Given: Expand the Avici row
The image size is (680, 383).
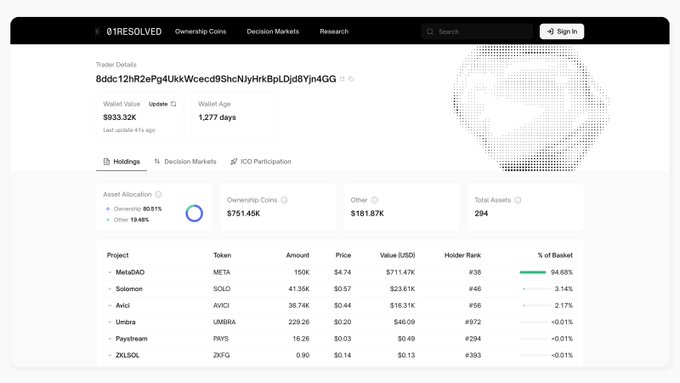Looking at the screenshot, I should point(109,306).
